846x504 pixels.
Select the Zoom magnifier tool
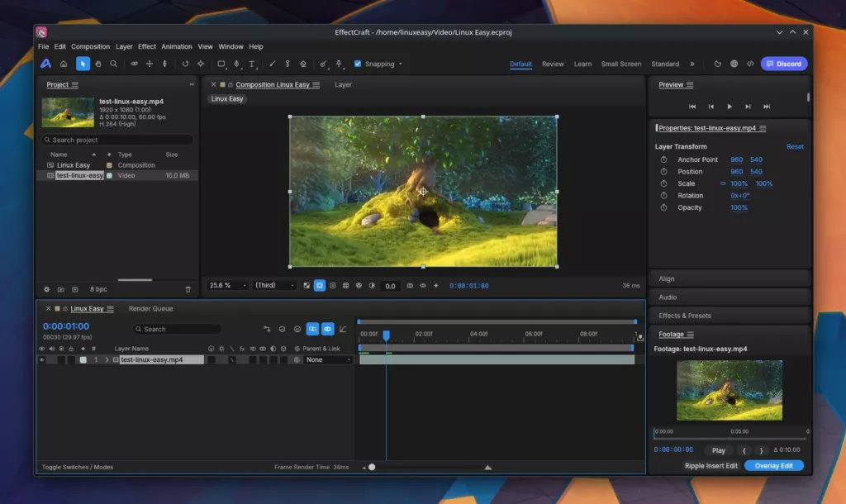click(x=113, y=64)
